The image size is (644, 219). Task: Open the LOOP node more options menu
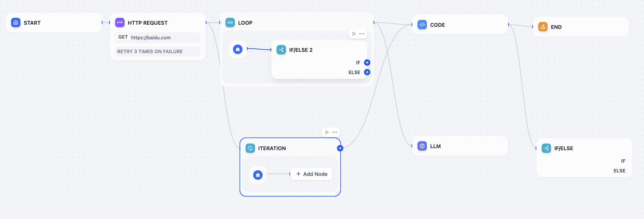[x=362, y=34]
